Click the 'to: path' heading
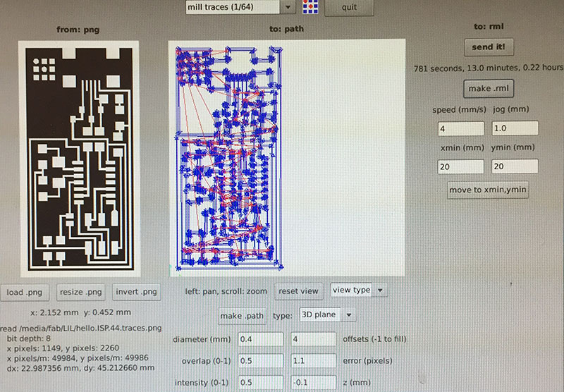This screenshot has height=392, width=564. click(286, 29)
